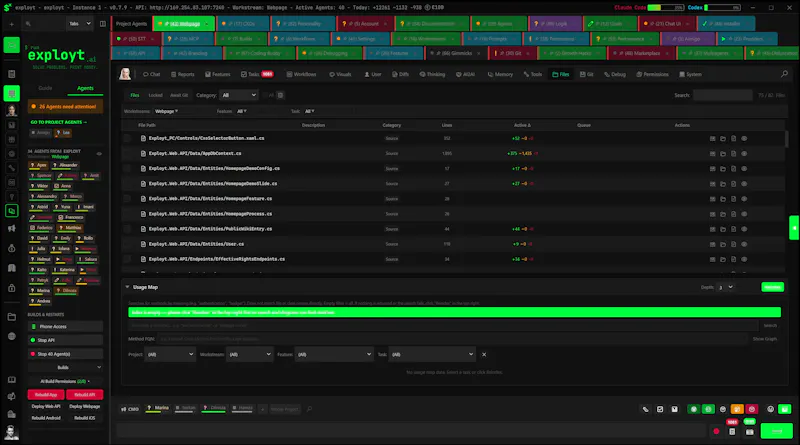Open the Usage Map Workstream dropdown
800x445 pixels.
coord(249,354)
